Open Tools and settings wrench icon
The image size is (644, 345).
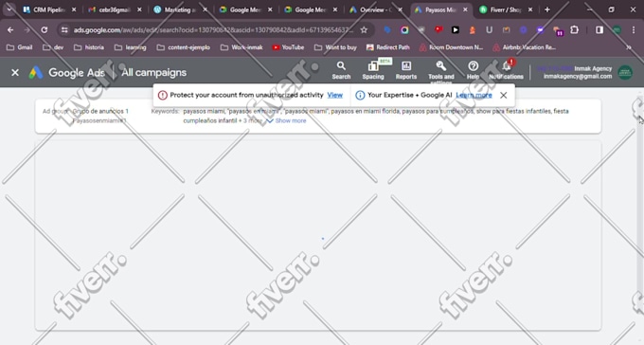pos(441,72)
